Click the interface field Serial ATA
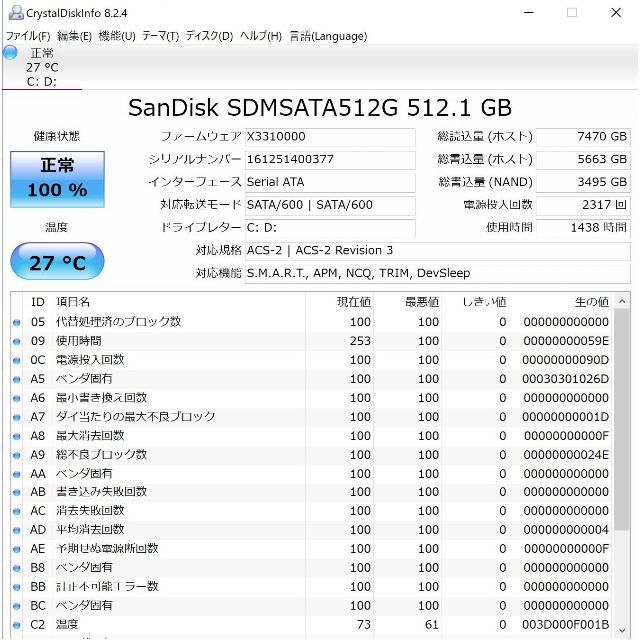640x640 pixels. pos(330,182)
